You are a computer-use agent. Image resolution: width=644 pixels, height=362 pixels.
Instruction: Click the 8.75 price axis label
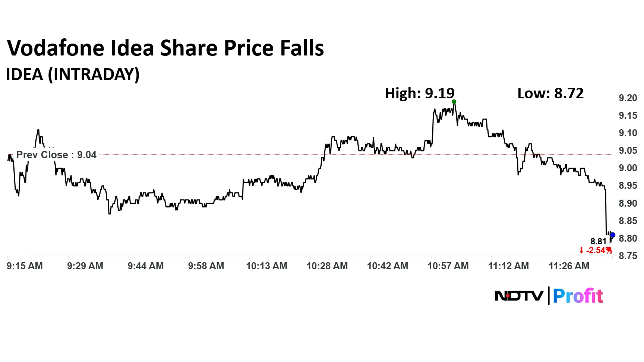click(628, 256)
